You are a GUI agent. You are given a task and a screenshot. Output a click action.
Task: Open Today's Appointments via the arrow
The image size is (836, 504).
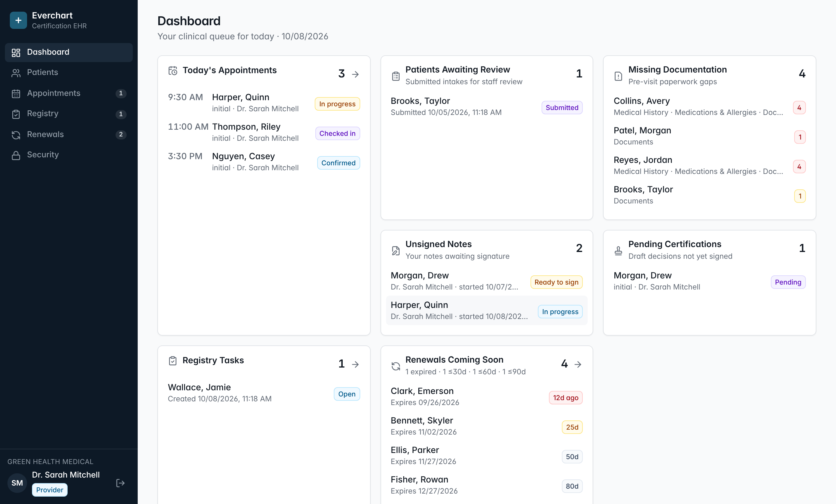coord(355,74)
